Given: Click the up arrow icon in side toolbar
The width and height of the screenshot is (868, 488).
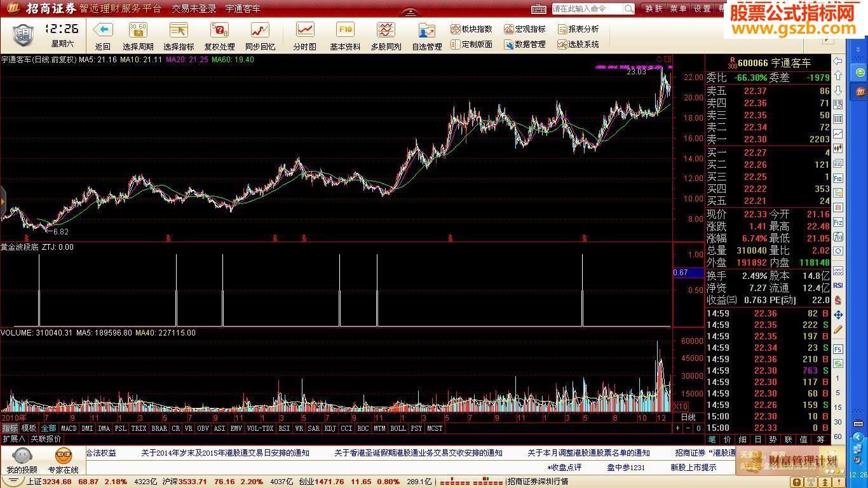Looking at the screenshot, I should click(838, 76).
